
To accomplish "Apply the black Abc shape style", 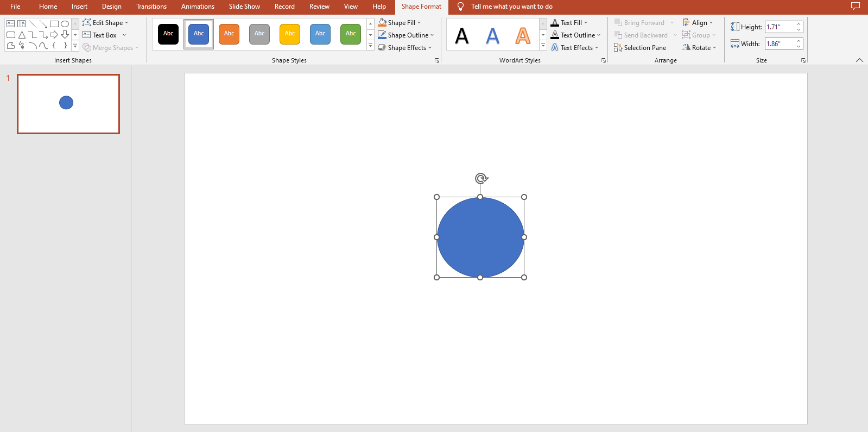I will pyautogui.click(x=168, y=34).
